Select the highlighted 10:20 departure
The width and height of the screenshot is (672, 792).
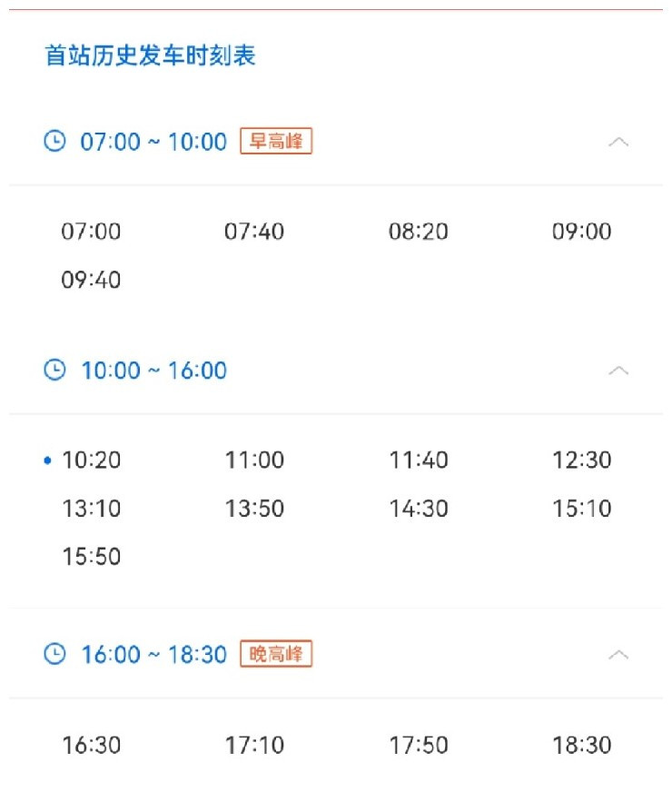91,460
